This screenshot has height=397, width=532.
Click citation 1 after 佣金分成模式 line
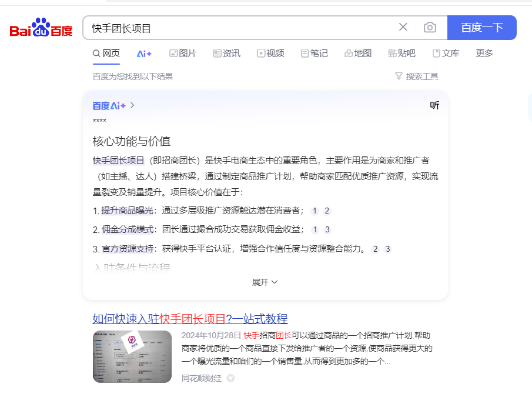coord(315,230)
